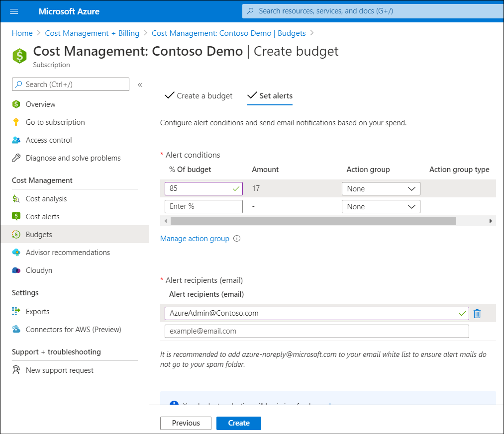Click the Diagnose wrench icon
Screen dimensions: 504x434
tap(16, 158)
